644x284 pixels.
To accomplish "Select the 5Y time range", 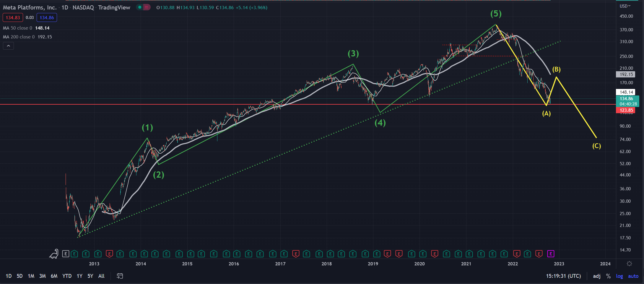I will [90, 276].
